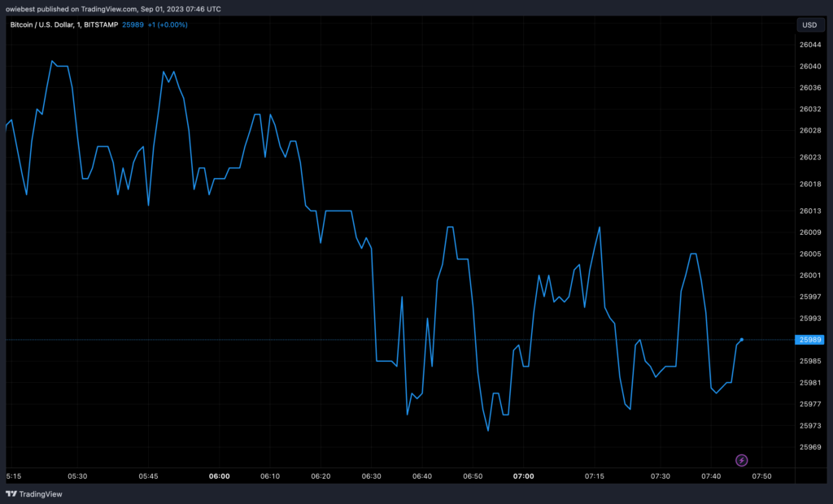Viewport: 833px width, 504px height.
Task: Click the 26040 price axis label
Action: click(810, 67)
